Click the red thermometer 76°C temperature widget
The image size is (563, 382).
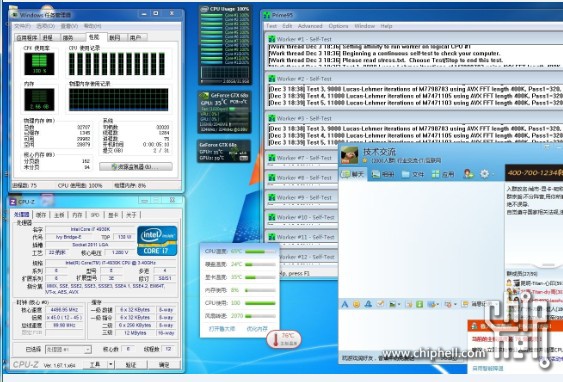coord(284,339)
